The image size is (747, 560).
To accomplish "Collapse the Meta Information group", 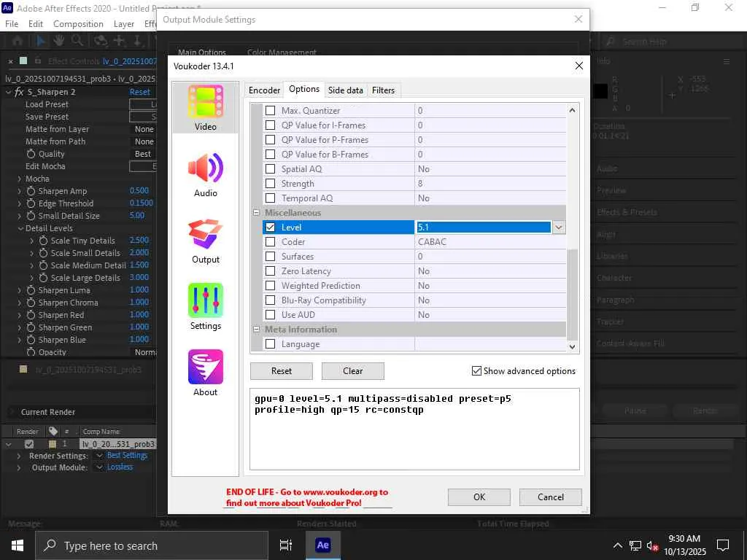I will (x=256, y=329).
